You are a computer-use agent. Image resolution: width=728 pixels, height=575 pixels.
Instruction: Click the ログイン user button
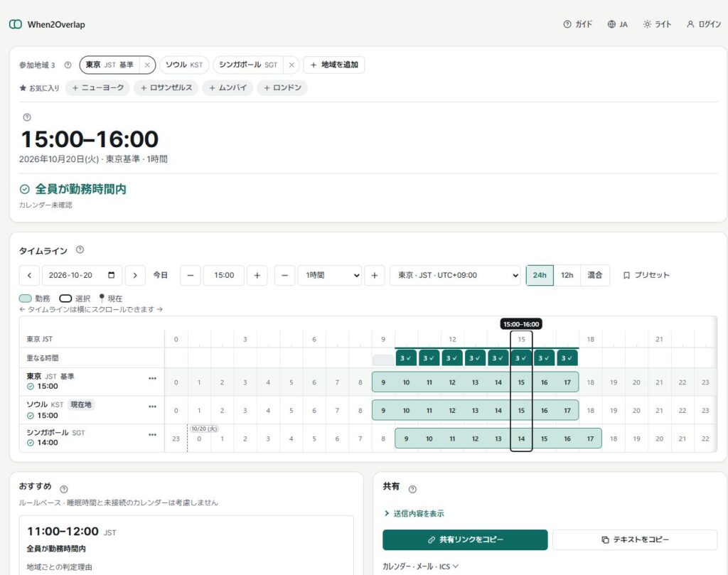703,24
